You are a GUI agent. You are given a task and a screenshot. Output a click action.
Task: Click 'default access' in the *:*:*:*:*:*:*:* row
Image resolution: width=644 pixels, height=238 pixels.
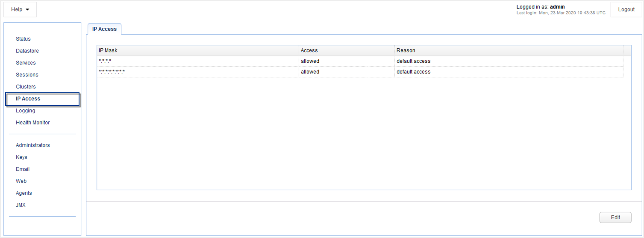[413, 72]
